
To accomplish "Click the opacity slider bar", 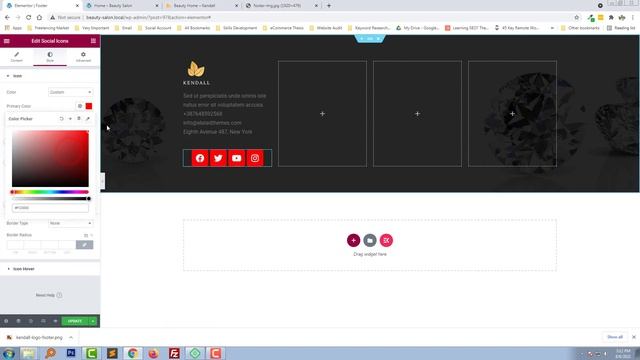I will 50,199.
